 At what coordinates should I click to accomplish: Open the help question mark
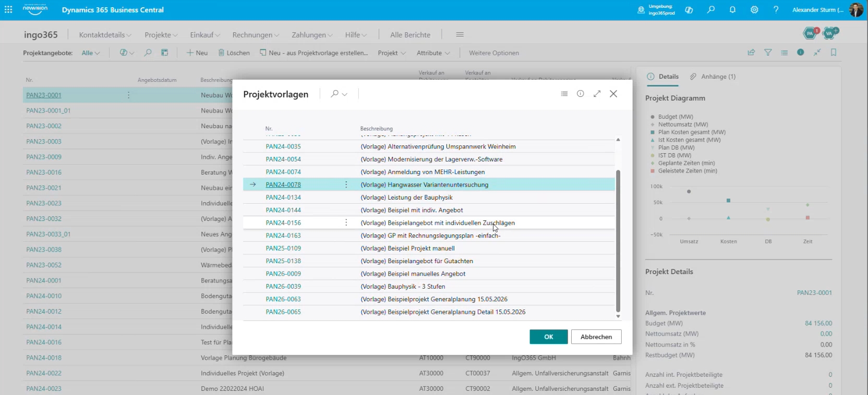(776, 10)
